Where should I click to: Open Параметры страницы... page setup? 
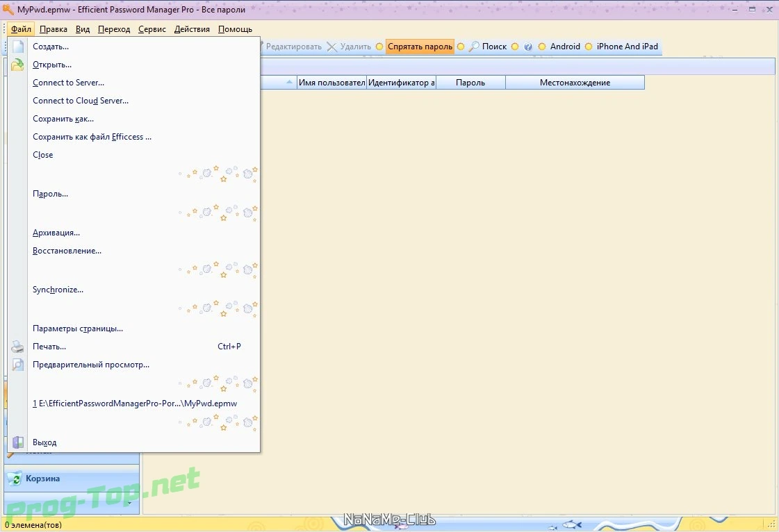[133, 329]
